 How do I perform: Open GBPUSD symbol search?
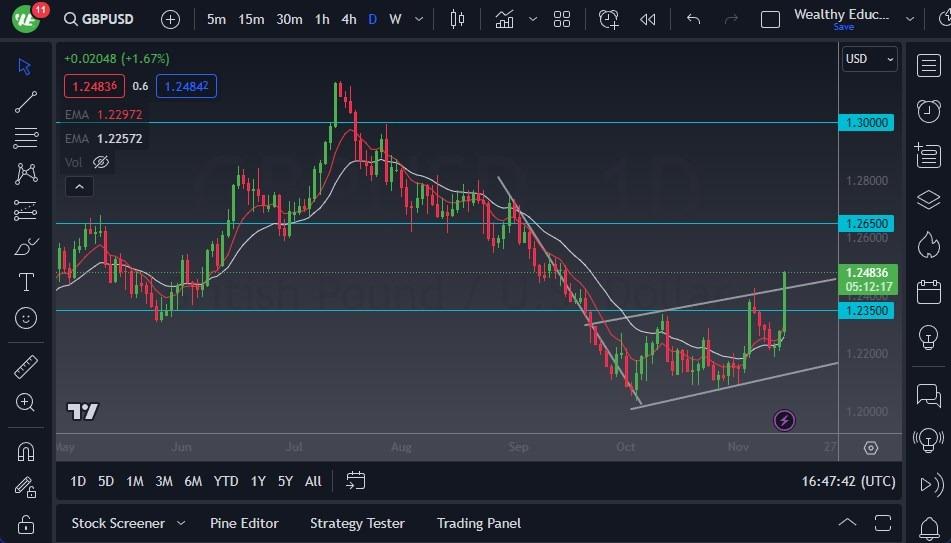[99, 19]
